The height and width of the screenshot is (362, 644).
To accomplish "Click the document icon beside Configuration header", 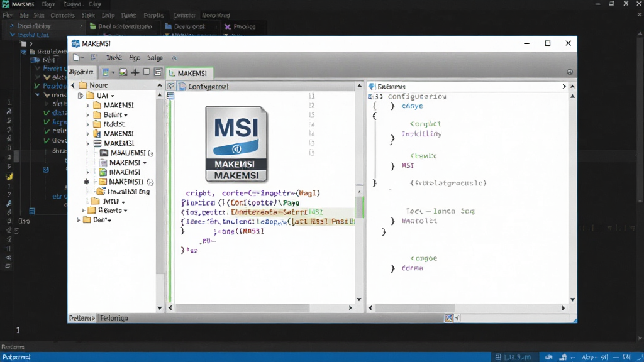I will pyautogui.click(x=182, y=86).
